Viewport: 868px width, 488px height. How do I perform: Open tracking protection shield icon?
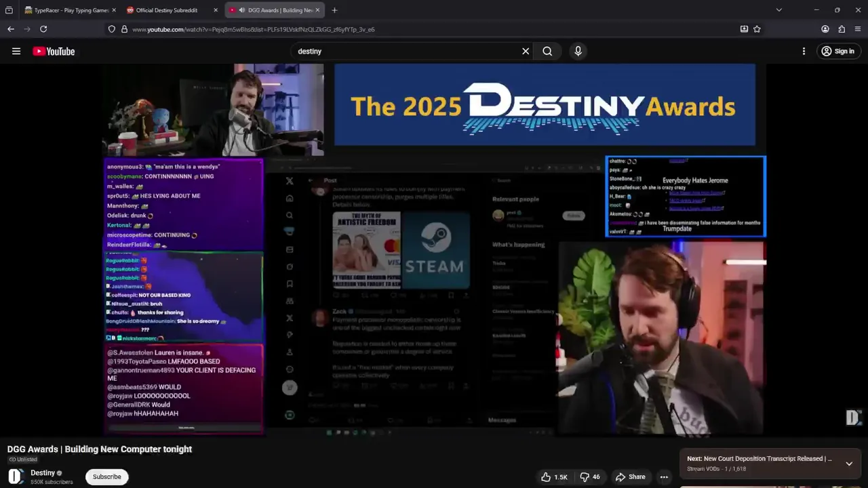click(112, 29)
